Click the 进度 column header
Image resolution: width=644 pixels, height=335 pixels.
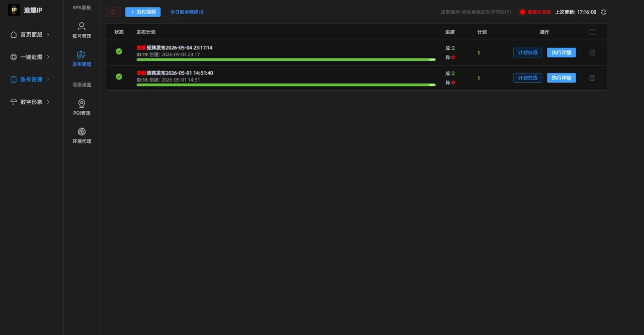(x=450, y=32)
